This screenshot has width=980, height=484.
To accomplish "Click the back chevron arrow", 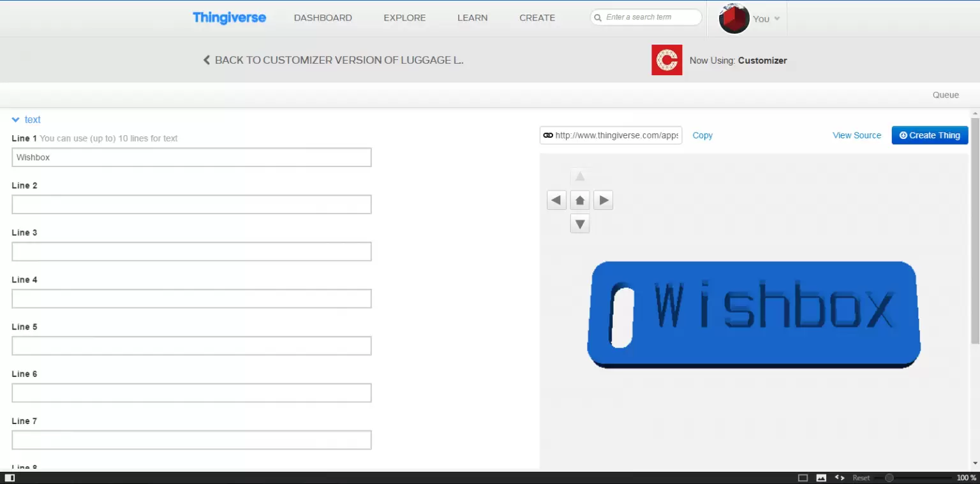I will pyautogui.click(x=207, y=60).
